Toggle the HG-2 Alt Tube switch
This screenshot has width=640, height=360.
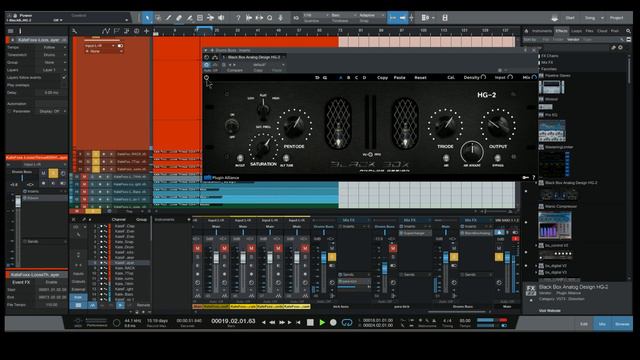point(286,158)
